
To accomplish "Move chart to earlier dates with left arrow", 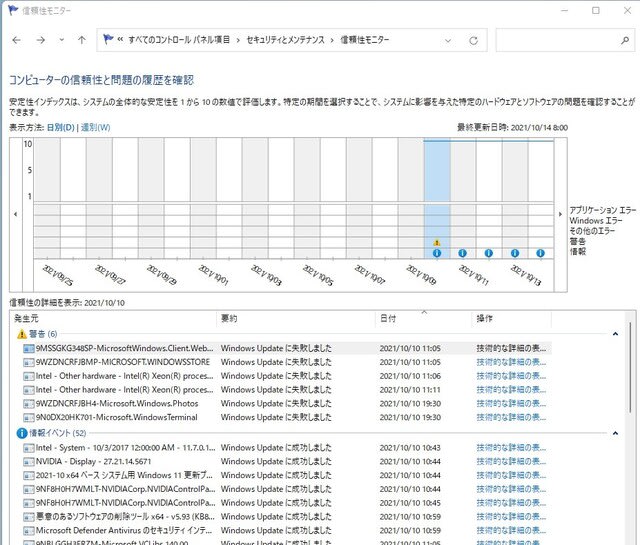I will click(16, 214).
